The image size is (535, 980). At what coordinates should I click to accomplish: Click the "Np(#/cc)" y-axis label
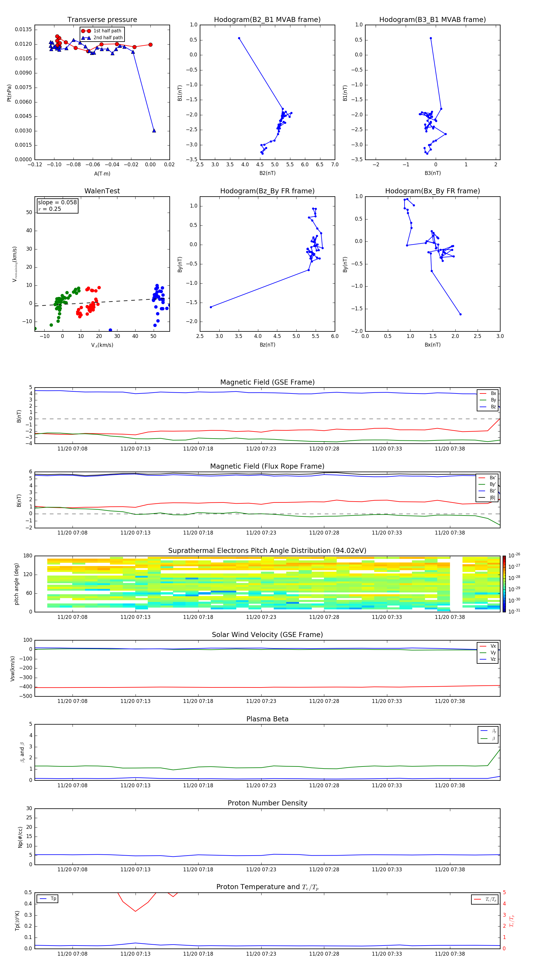pyautogui.click(x=20, y=837)
